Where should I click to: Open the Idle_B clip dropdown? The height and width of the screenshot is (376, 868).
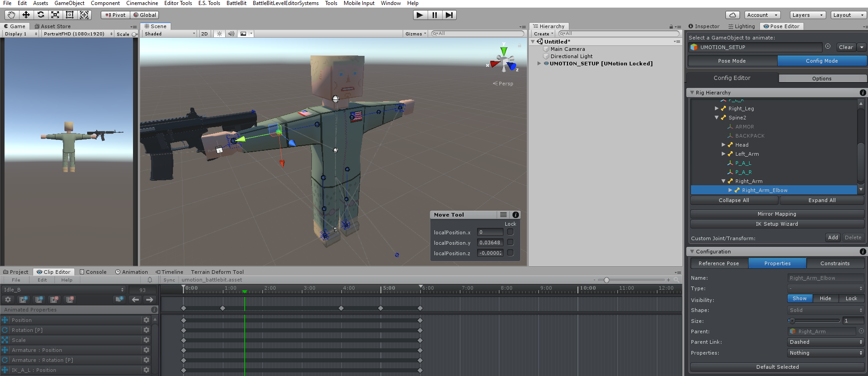(x=64, y=290)
